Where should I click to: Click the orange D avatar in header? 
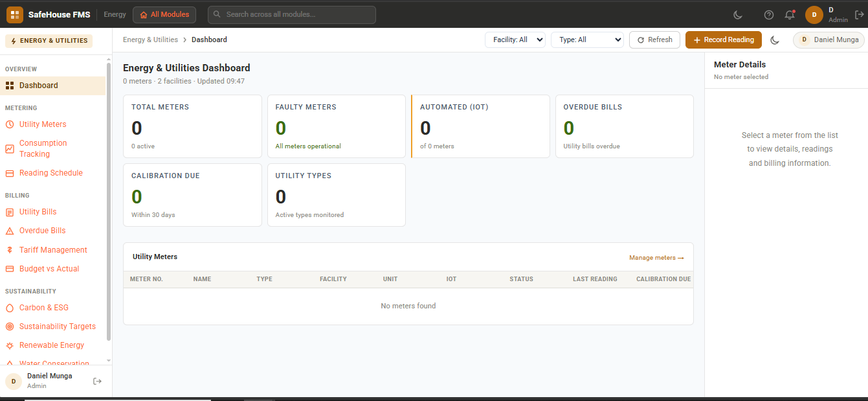click(814, 14)
